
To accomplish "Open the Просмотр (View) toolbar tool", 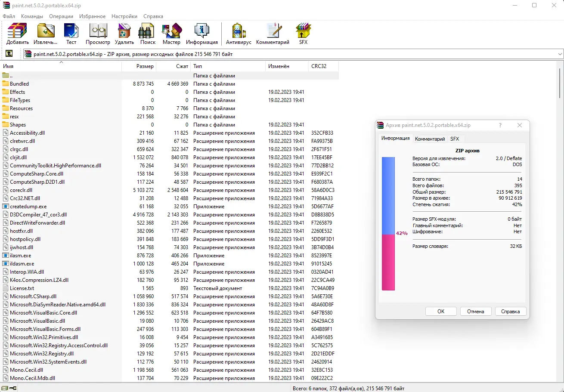I will click(x=98, y=31).
